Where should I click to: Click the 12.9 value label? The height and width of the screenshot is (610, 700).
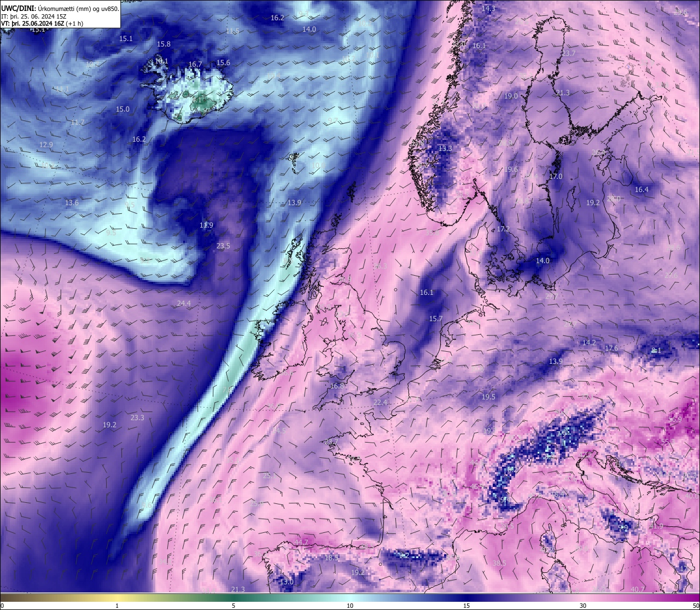pyautogui.click(x=46, y=145)
